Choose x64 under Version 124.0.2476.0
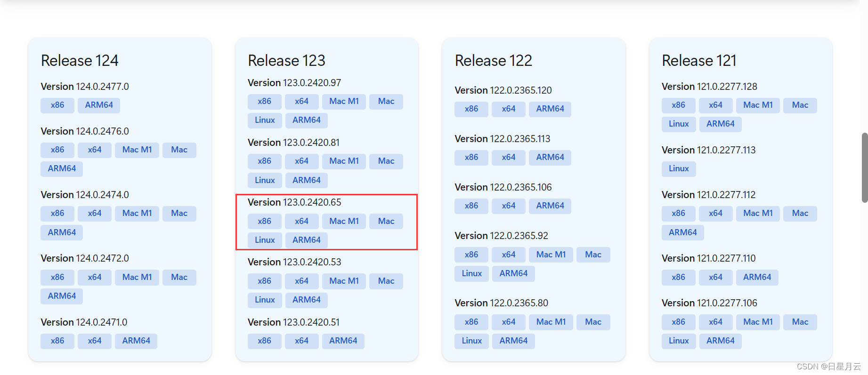The image size is (868, 375). (x=95, y=150)
